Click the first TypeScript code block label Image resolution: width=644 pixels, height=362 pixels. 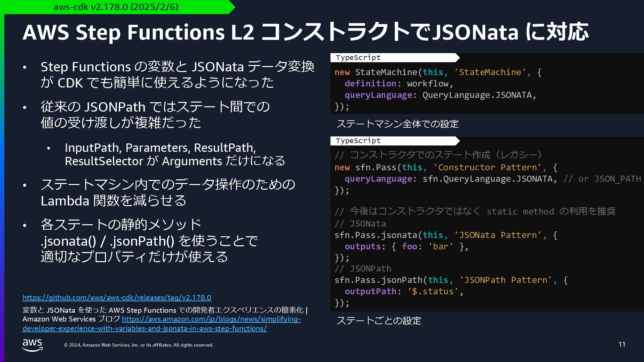358,58
